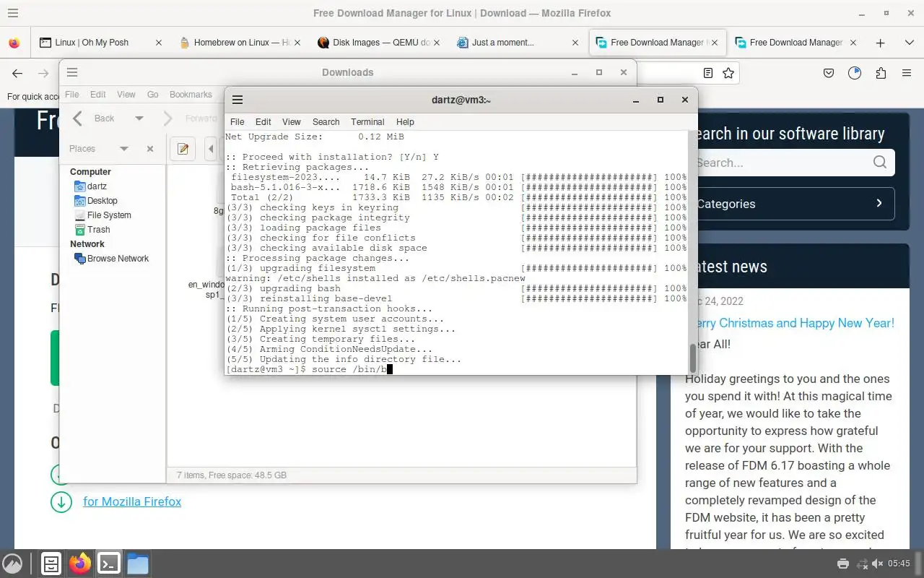Open the Firefox window menu in the title bar
The image size is (924, 578).
pyautogui.click(x=12, y=13)
